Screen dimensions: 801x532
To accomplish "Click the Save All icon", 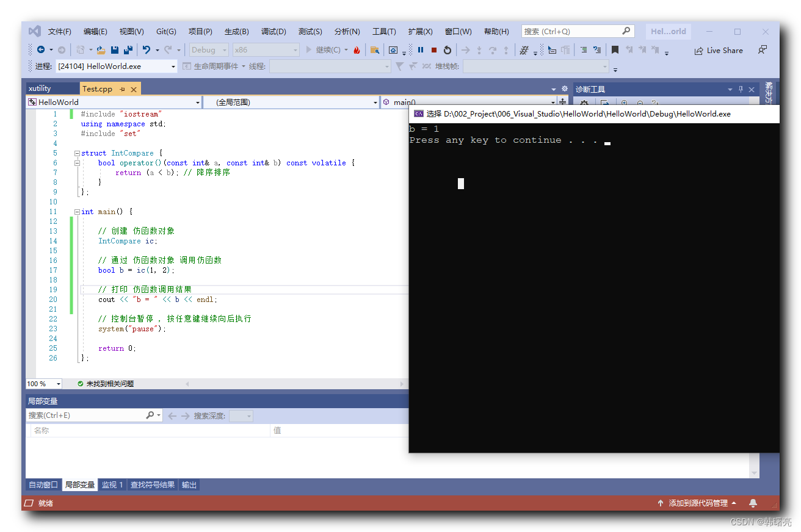I will (x=127, y=50).
